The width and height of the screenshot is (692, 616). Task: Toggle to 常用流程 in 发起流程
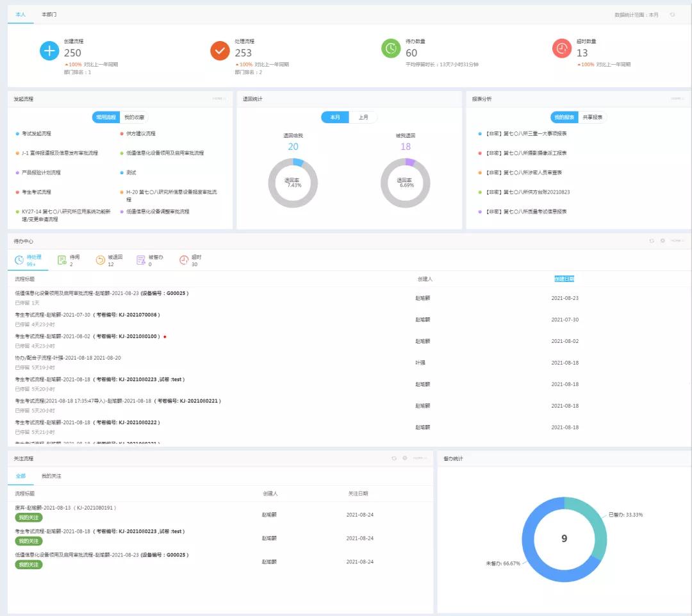(x=106, y=117)
